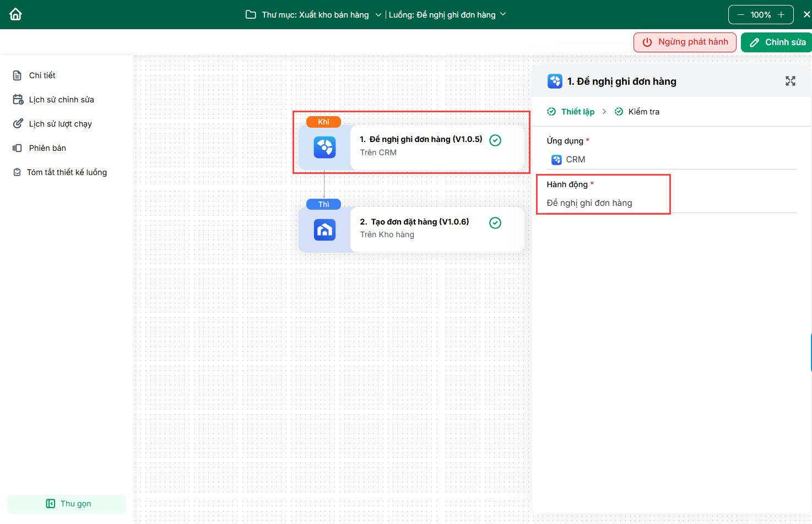Click the home icon in top bar

pyautogui.click(x=15, y=14)
